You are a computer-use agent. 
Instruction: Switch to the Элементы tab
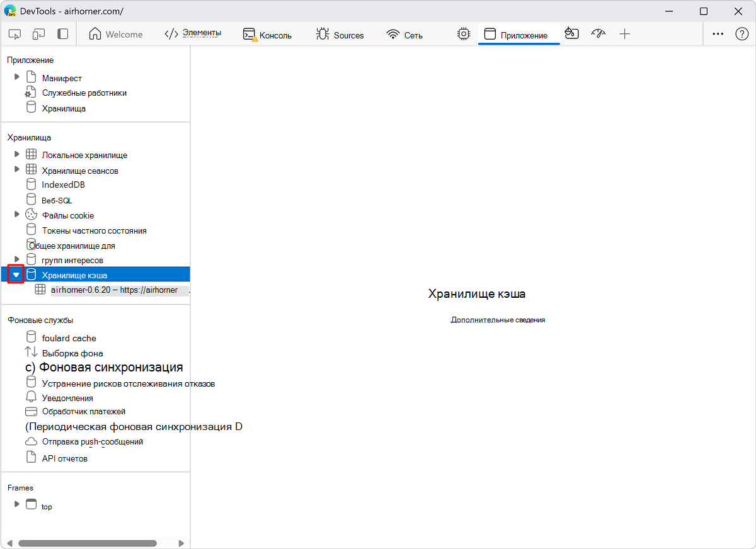click(193, 34)
